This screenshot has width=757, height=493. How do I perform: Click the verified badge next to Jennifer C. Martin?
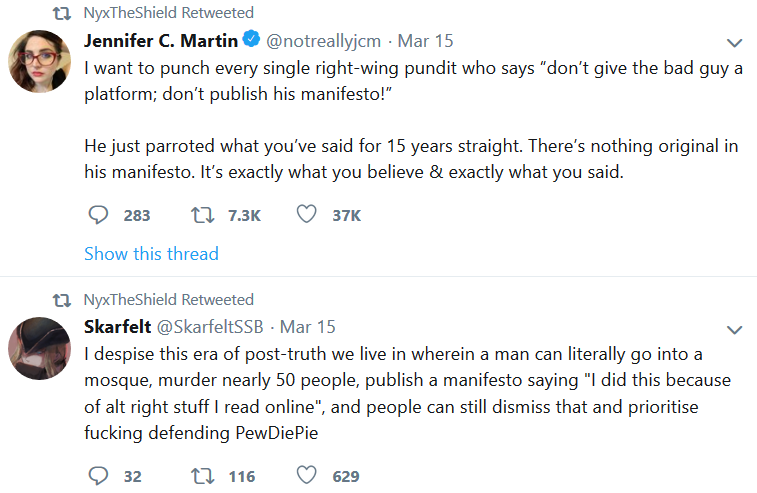coord(251,39)
